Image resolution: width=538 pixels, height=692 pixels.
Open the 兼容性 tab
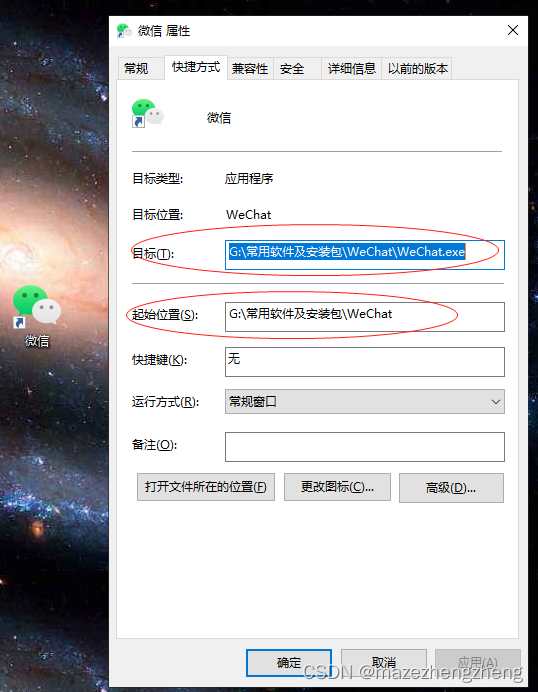pyautogui.click(x=250, y=68)
